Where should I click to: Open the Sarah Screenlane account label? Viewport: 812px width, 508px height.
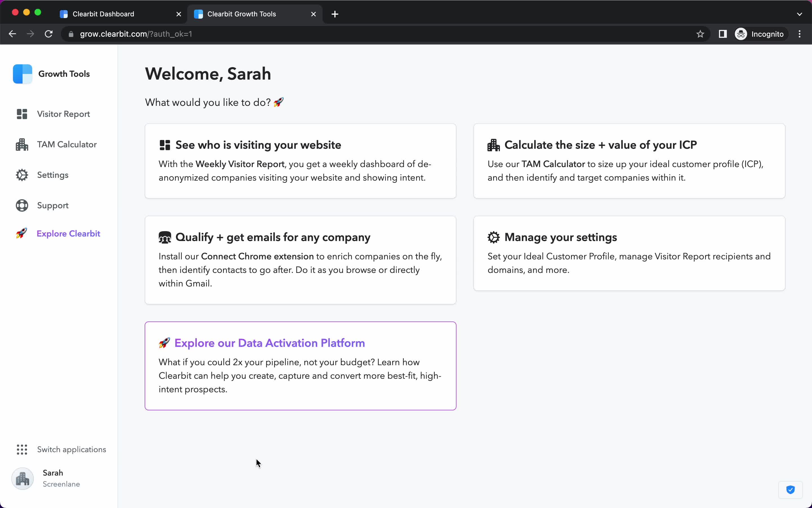coord(61,478)
